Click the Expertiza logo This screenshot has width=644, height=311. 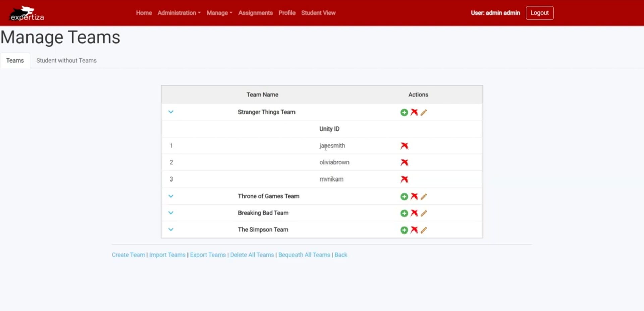pos(27,13)
